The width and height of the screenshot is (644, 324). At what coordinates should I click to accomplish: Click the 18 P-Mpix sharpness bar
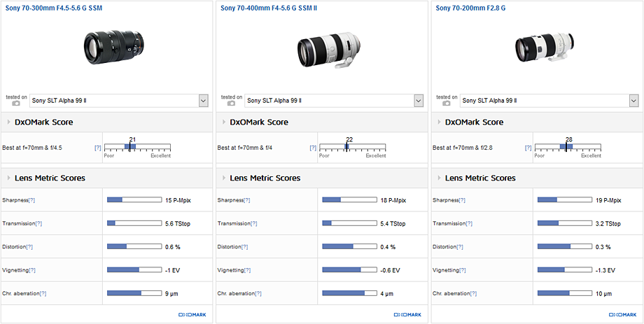coord(349,200)
